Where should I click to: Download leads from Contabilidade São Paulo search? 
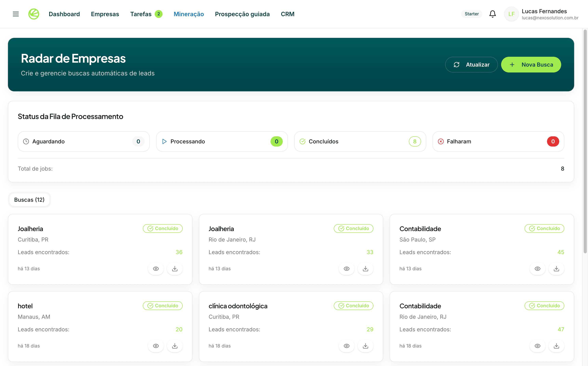[x=556, y=269]
